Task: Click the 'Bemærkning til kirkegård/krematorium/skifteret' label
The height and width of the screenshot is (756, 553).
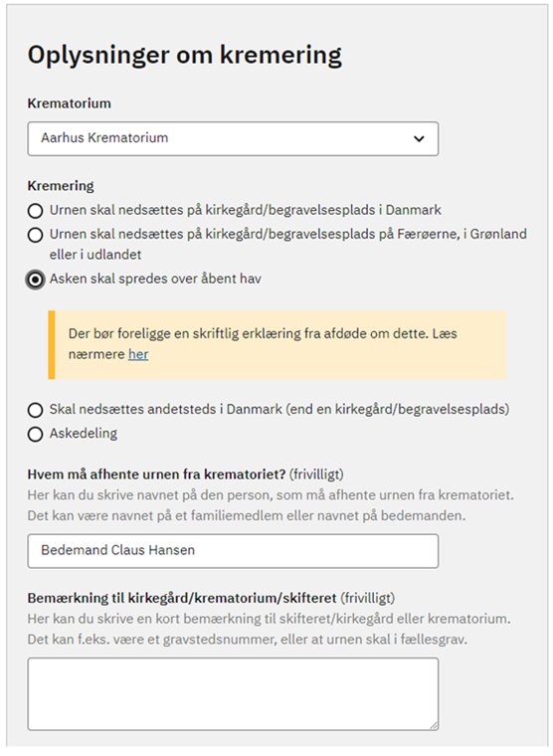Action: point(182,599)
